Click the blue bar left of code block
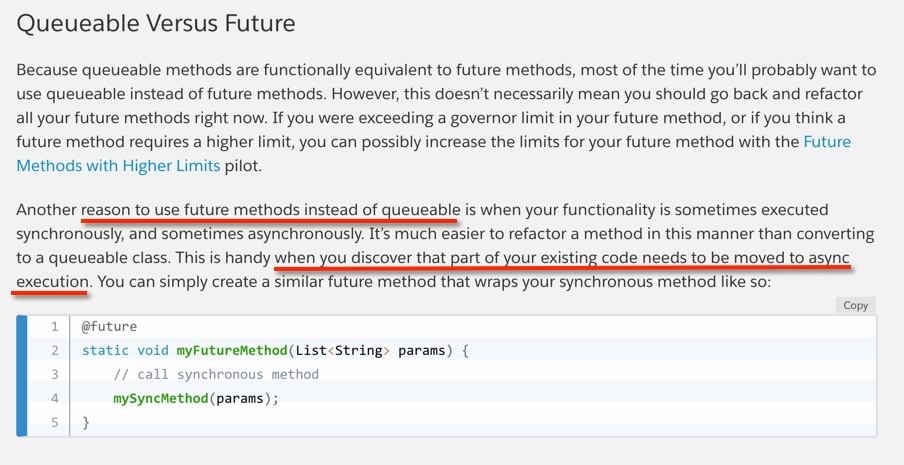The width and height of the screenshot is (904, 465). click(21, 374)
